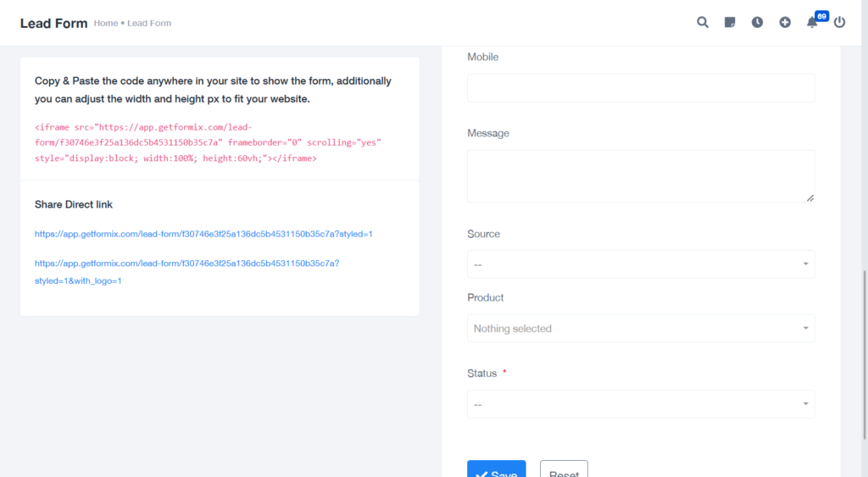Open the search icon in header
This screenshot has width=868, height=477.
click(703, 22)
